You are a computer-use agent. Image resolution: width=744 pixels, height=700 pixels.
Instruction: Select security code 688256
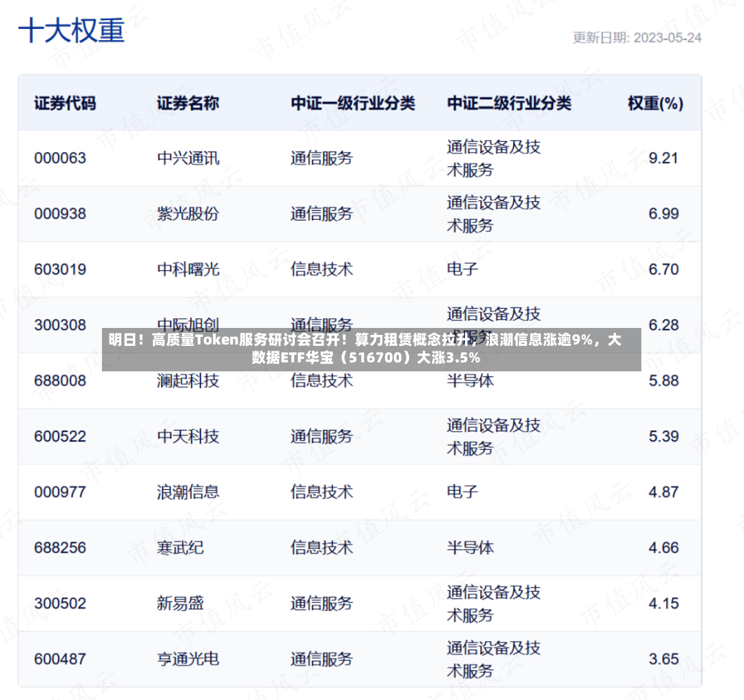coord(60,548)
